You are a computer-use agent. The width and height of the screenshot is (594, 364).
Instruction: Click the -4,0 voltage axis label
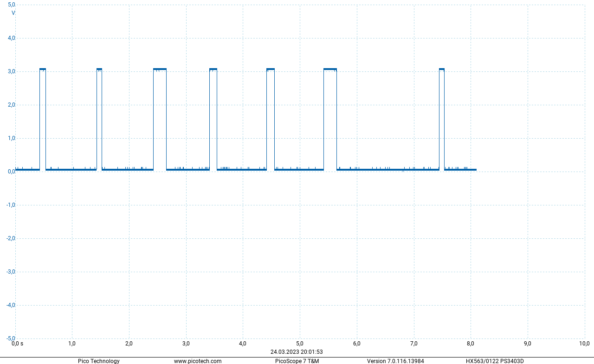pyautogui.click(x=11, y=305)
